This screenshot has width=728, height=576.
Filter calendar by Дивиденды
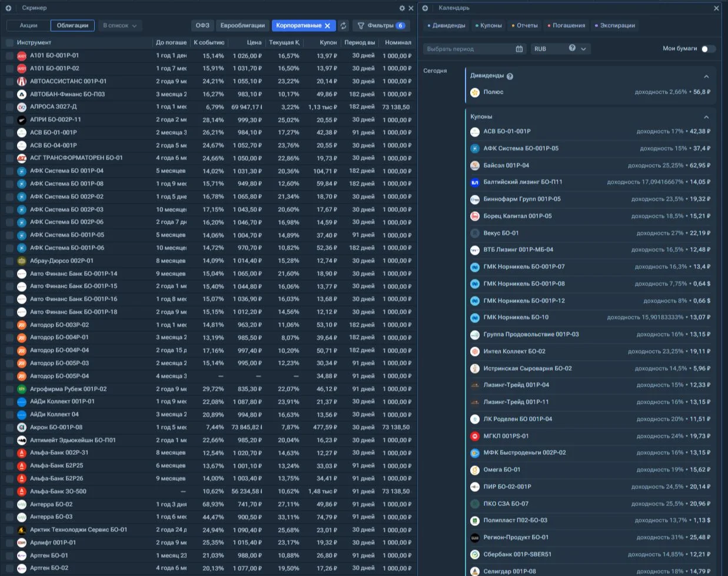447,25
